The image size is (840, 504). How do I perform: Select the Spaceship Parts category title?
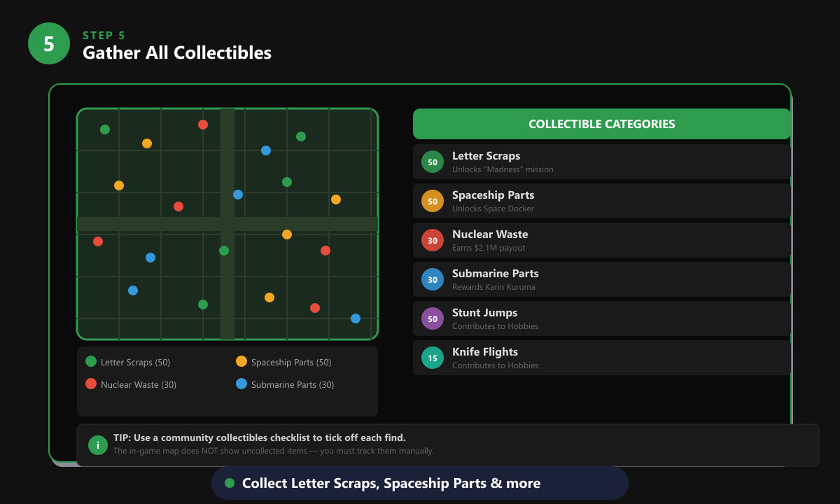click(x=493, y=195)
